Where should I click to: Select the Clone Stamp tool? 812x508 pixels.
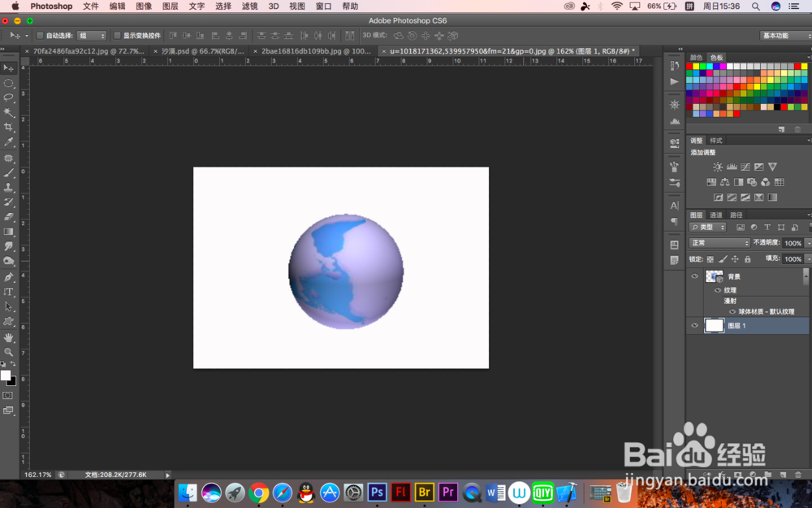[8, 188]
